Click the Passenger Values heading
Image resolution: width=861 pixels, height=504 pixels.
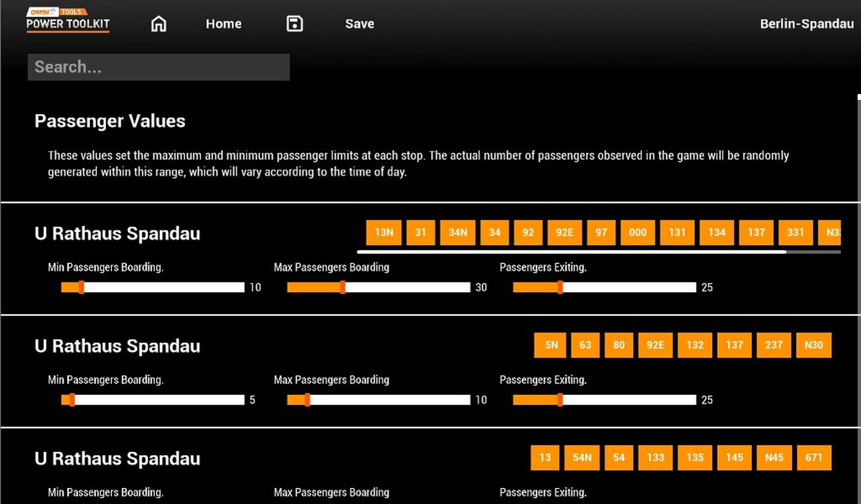(110, 121)
